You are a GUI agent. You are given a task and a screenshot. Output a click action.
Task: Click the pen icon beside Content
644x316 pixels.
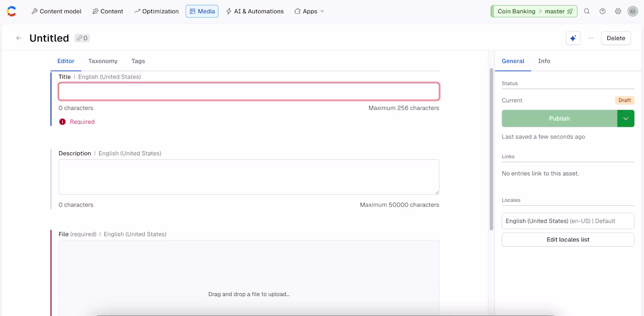pos(96,11)
